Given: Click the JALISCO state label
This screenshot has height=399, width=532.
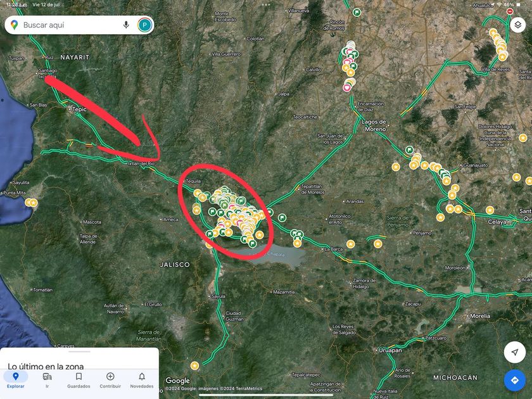Looking at the screenshot, I should tap(175, 265).
